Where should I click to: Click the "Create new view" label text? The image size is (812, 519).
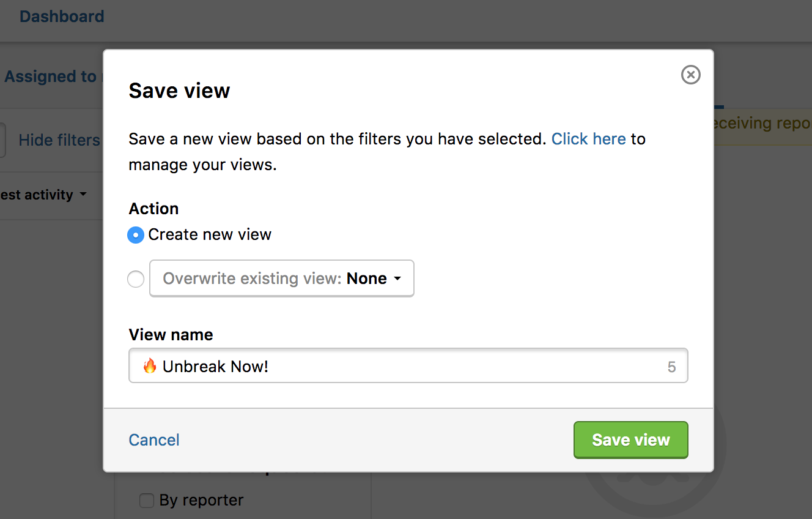tap(210, 235)
